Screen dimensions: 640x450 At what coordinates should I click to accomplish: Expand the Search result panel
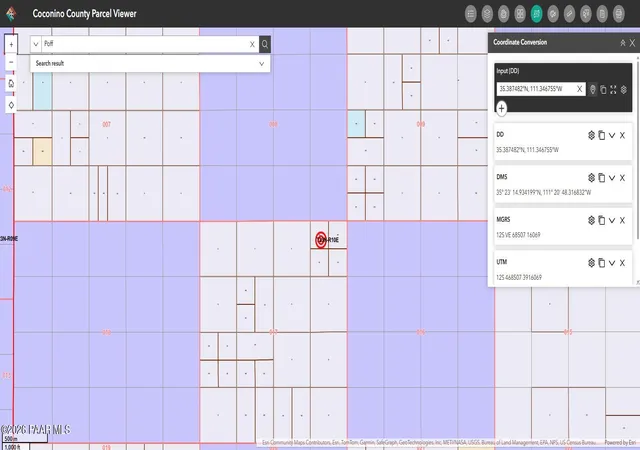(262, 64)
